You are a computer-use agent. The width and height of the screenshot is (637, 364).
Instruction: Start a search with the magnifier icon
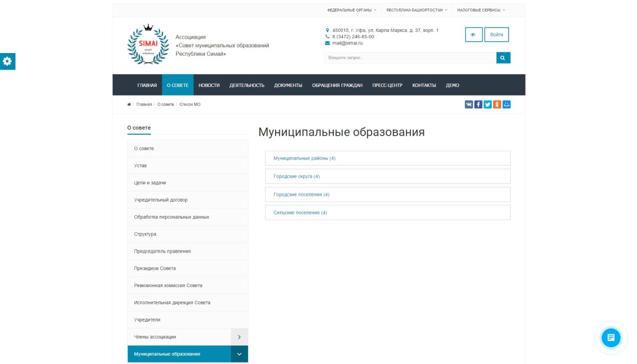(502, 57)
